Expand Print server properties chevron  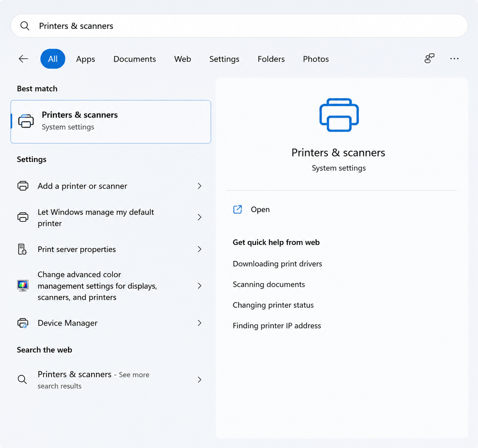coord(199,249)
